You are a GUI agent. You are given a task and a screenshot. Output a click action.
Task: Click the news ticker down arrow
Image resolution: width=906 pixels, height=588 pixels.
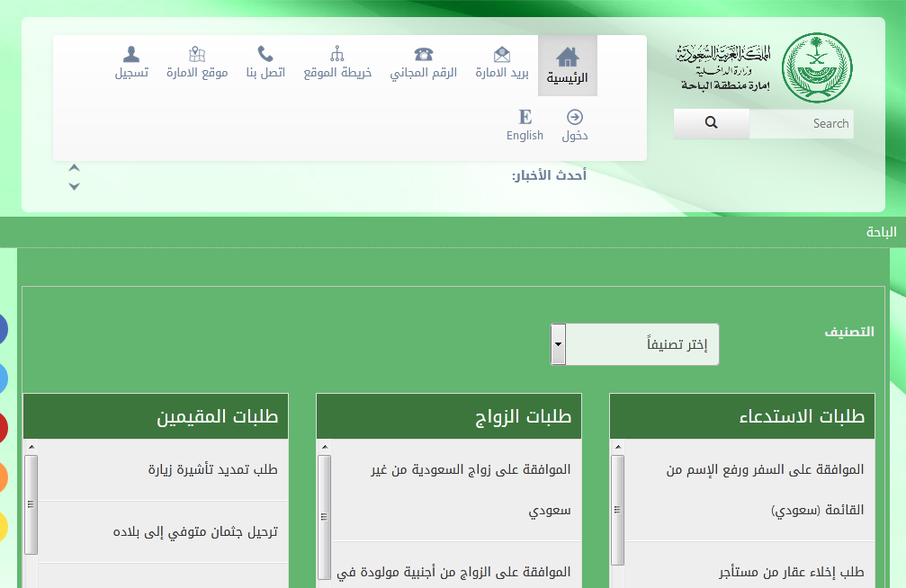pos(74,185)
